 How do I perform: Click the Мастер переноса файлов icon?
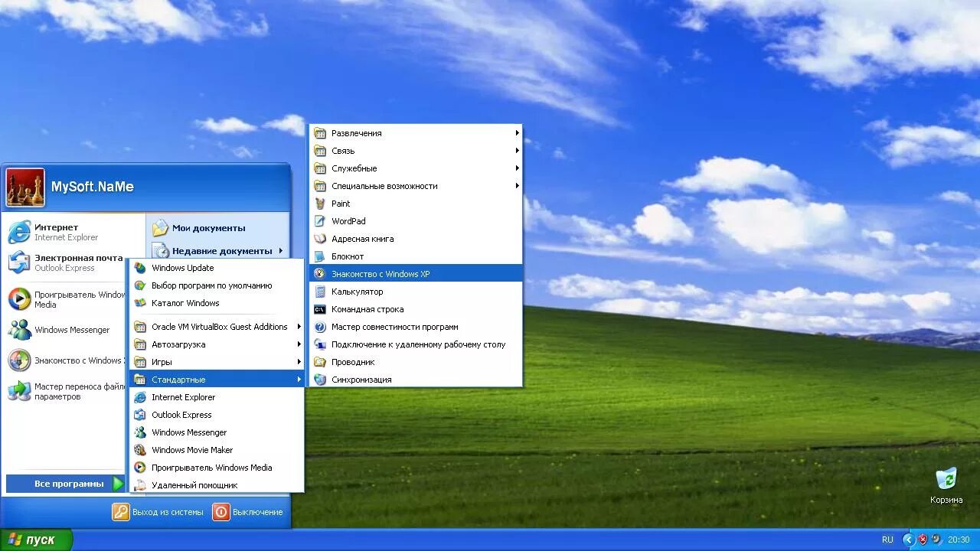tap(19, 391)
